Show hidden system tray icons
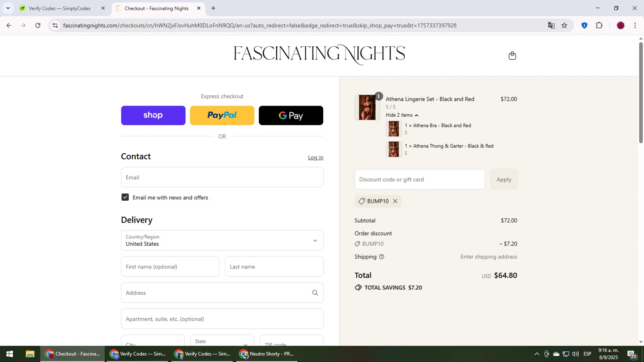Image resolution: width=644 pixels, height=362 pixels. point(537,354)
